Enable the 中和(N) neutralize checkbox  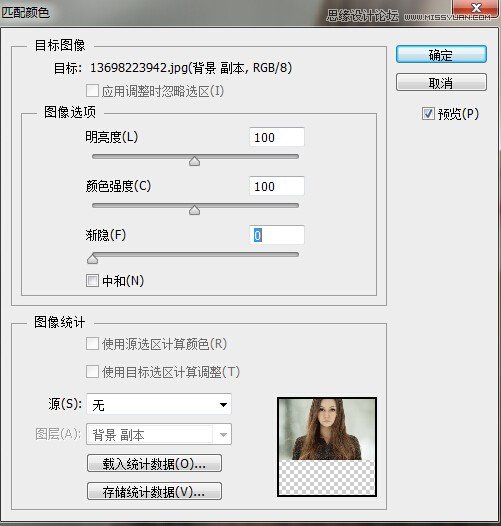click(92, 280)
